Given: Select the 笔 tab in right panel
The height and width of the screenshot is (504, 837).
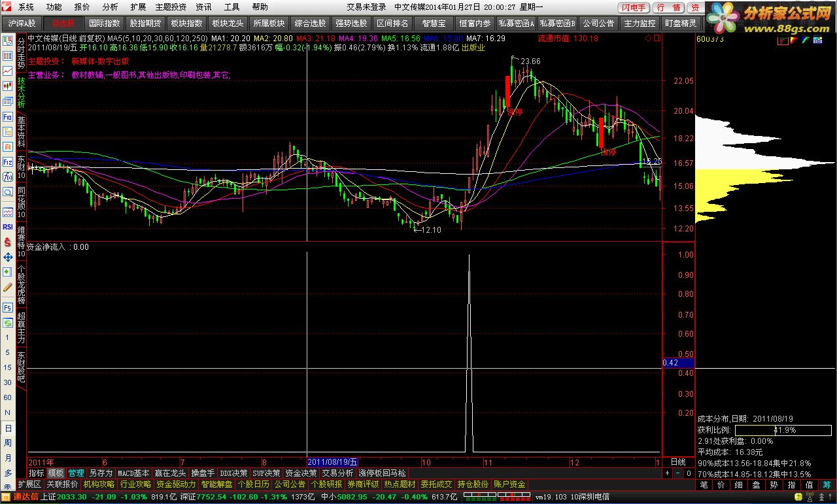Looking at the screenshot, I should pos(704,484).
